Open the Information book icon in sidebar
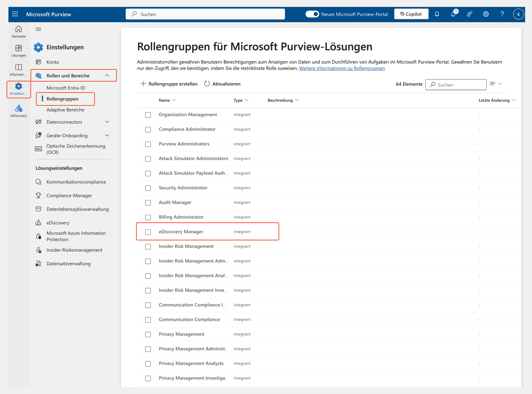Screen dimensions: 532x394 (x=18, y=70)
